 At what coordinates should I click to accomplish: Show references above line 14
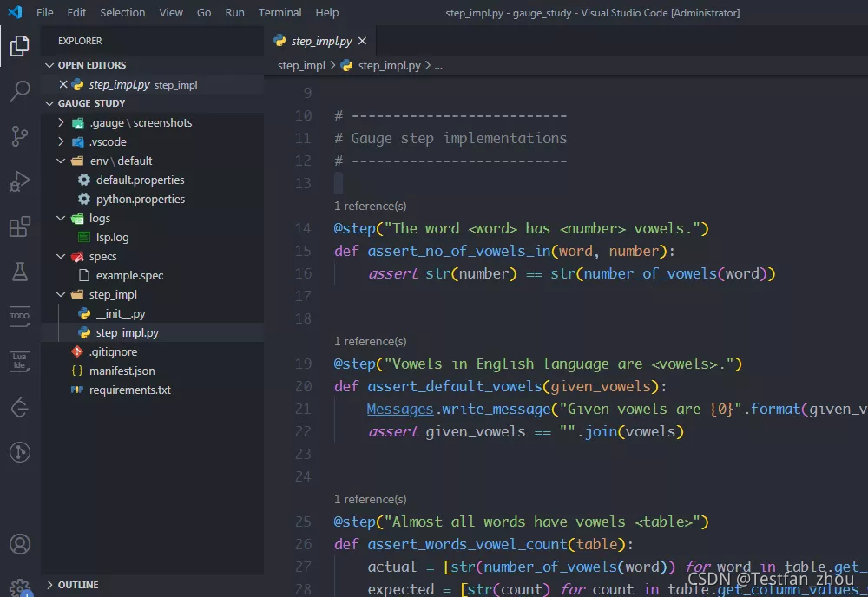coord(371,206)
